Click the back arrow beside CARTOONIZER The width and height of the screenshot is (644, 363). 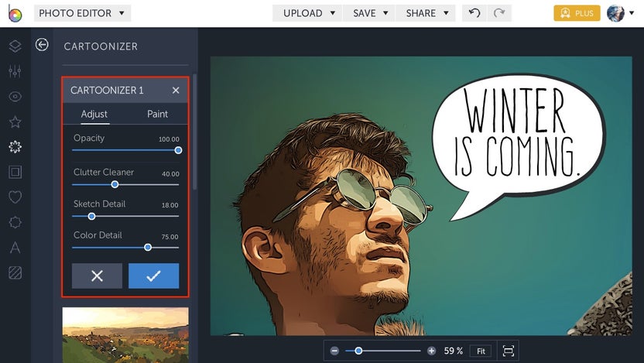click(42, 44)
